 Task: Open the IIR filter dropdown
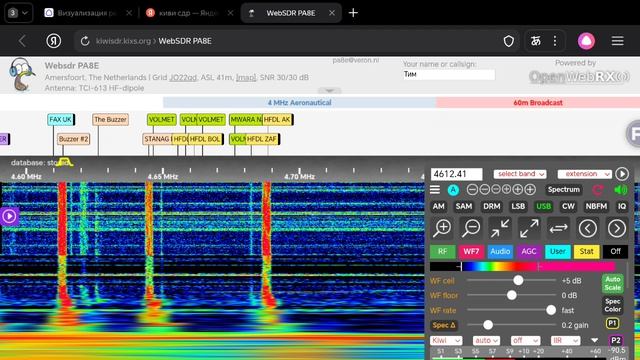(x=565, y=340)
